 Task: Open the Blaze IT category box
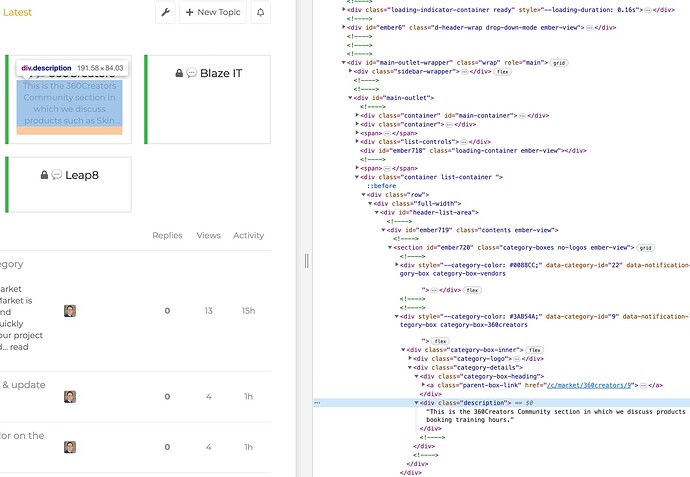pos(208,99)
